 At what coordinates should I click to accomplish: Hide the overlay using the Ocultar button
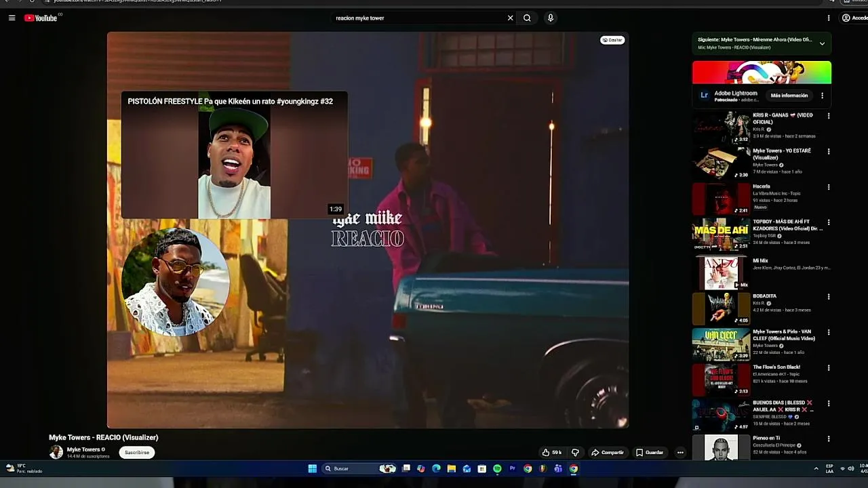tap(612, 40)
